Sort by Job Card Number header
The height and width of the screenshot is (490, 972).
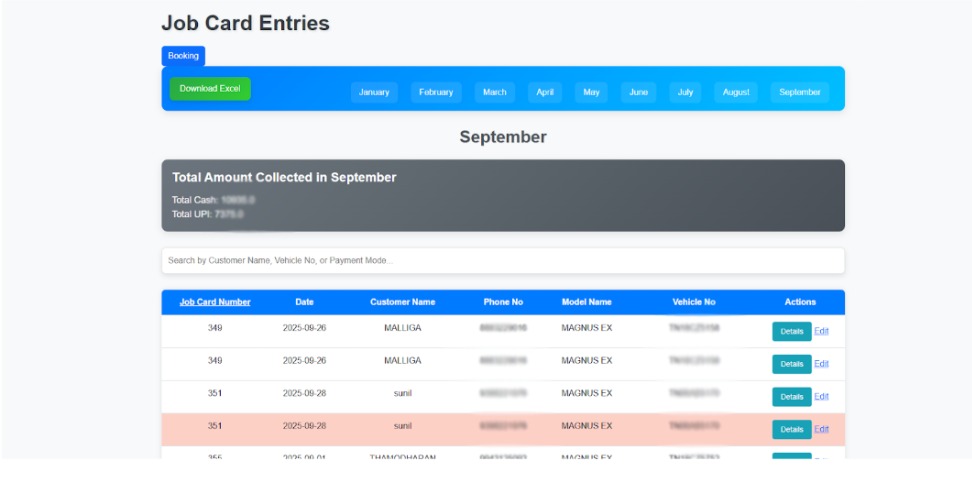[215, 302]
